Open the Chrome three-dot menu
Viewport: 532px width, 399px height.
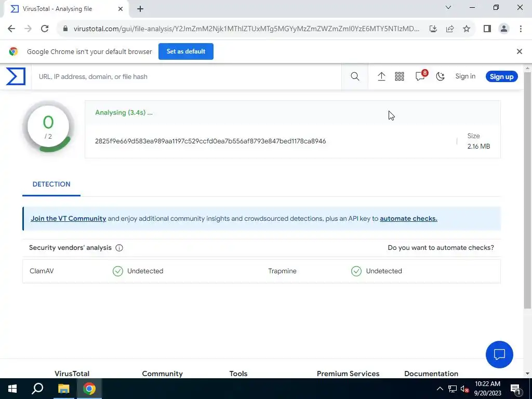[x=521, y=29]
